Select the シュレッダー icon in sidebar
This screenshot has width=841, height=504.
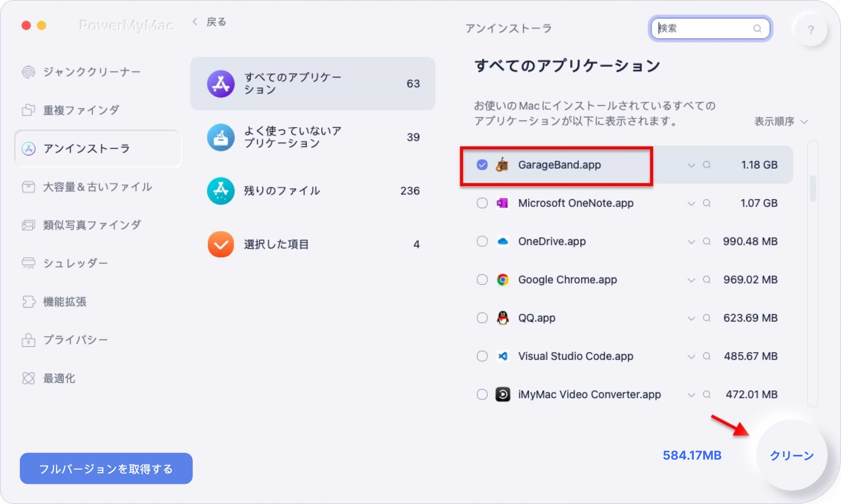tap(30, 263)
